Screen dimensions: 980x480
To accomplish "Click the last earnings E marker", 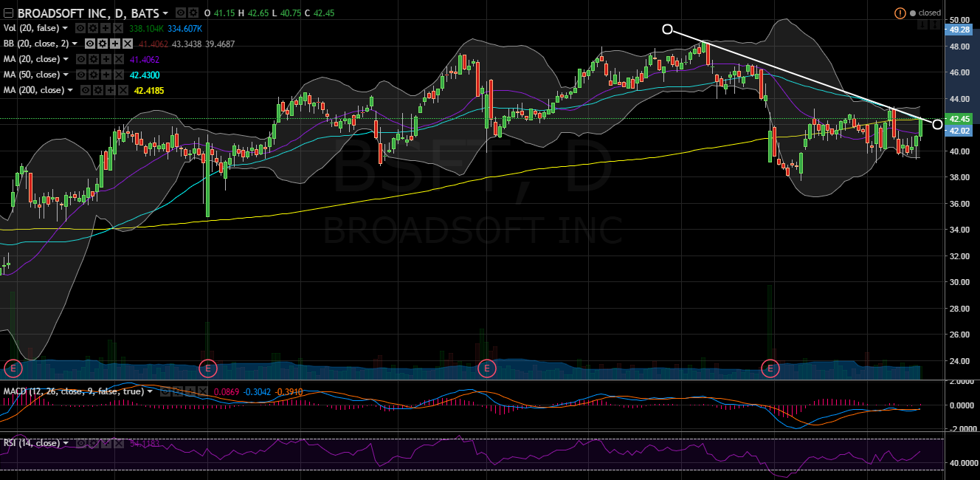I will coord(770,367).
